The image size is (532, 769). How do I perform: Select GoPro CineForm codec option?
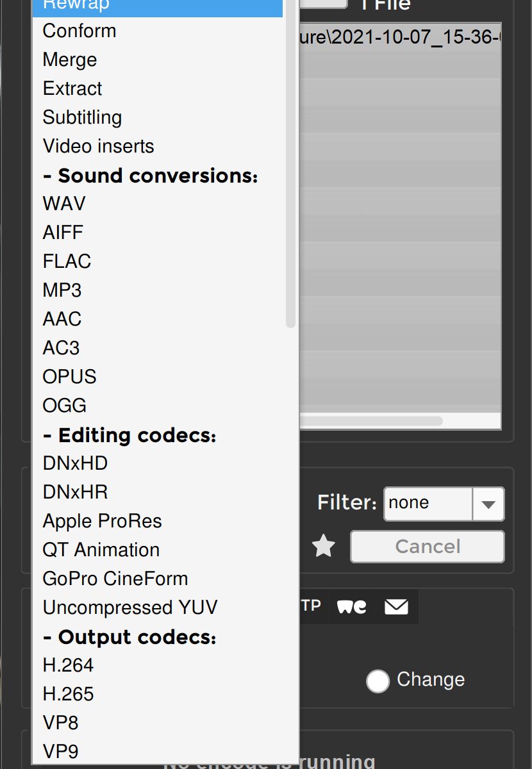115,579
